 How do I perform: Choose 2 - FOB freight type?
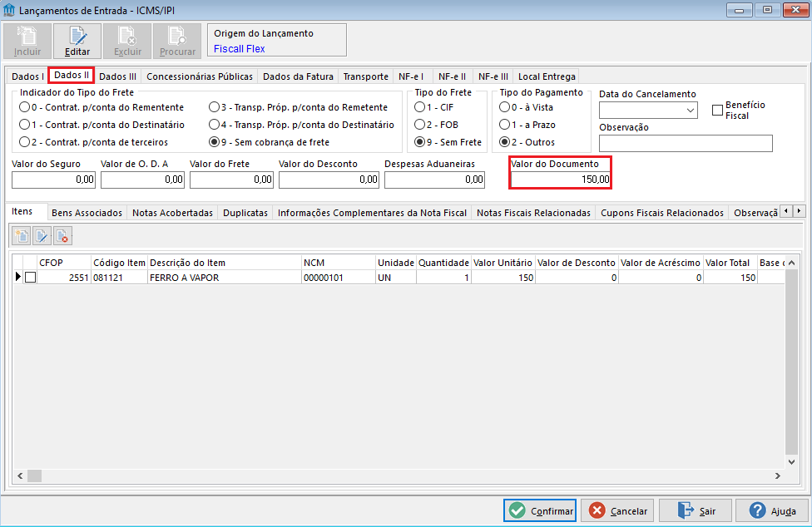tap(437, 125)
